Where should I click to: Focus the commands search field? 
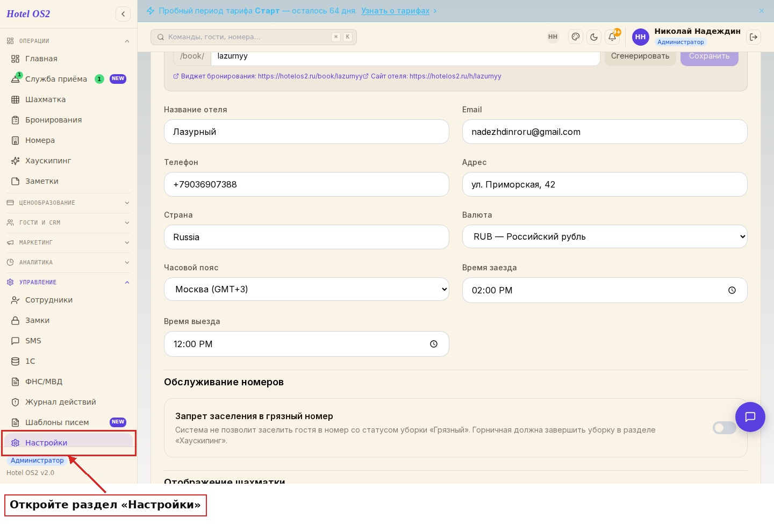254,37
